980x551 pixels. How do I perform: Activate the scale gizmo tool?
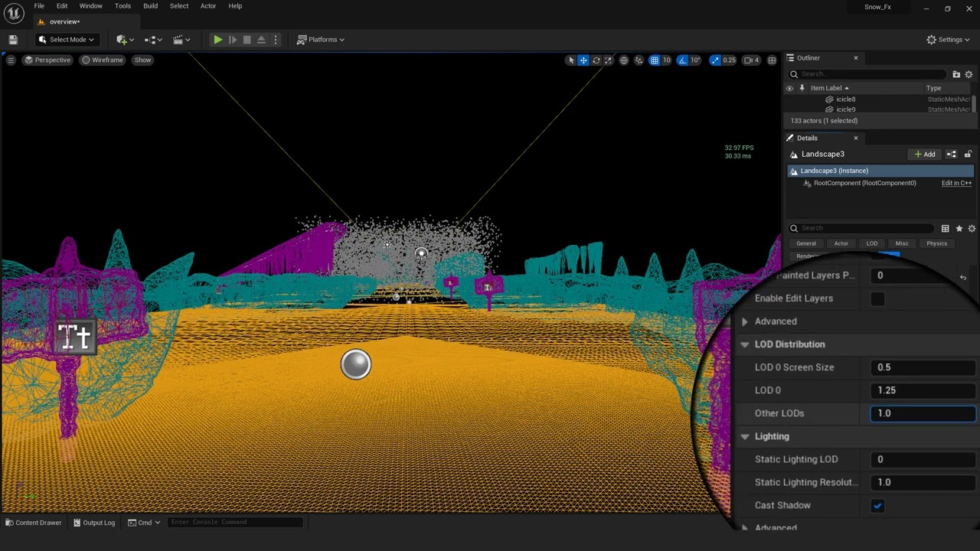click(x=609, y=60)
